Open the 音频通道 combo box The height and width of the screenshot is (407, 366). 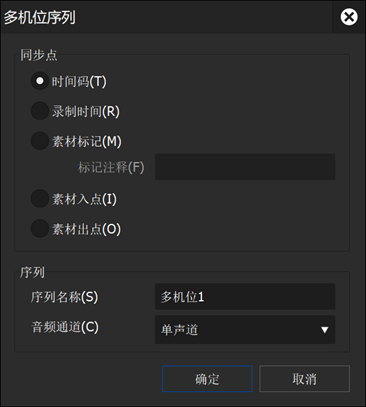[245, 330]
